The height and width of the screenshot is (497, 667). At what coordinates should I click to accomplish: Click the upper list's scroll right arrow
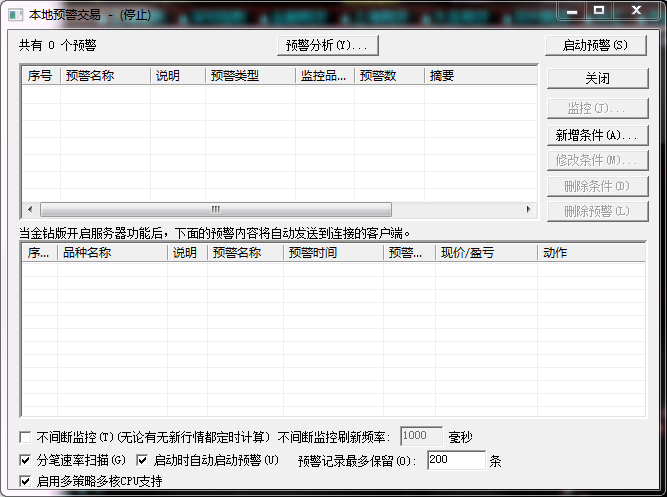pyautogui.click(x=528, y=209)
